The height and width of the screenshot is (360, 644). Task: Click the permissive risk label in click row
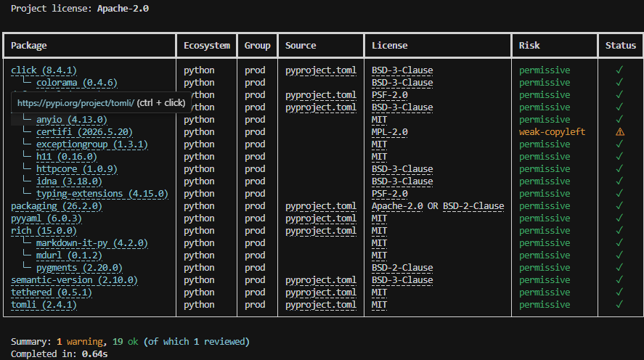(x=545, y=70)
